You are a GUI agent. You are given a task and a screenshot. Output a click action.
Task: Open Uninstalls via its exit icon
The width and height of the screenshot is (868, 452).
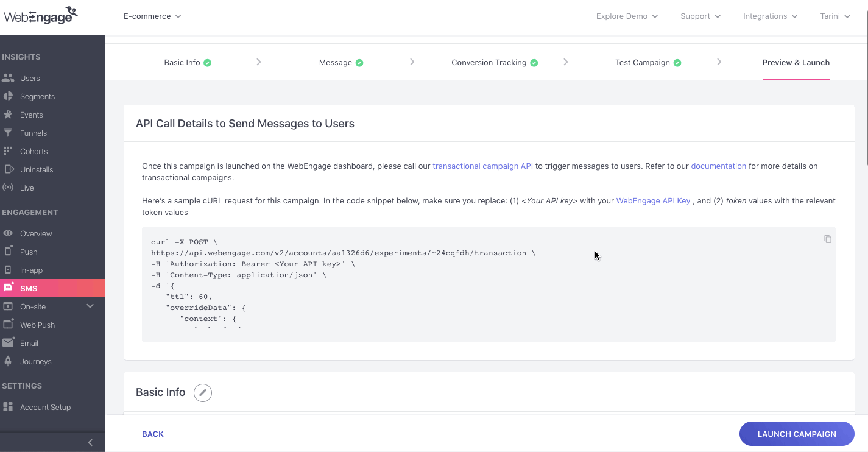click(8, 169)
